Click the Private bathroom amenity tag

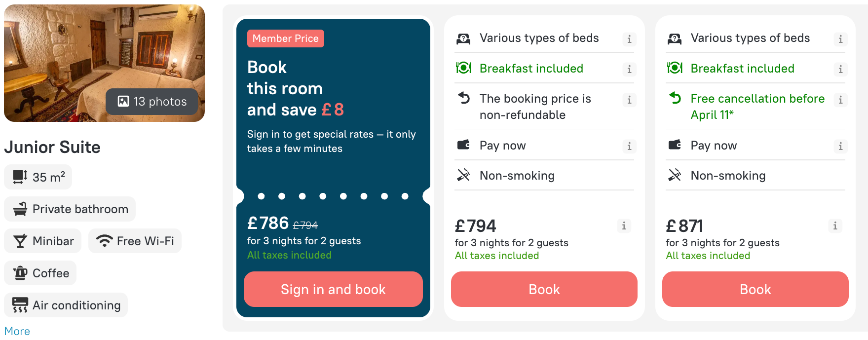pyautogui.click(x=70, y=209)
